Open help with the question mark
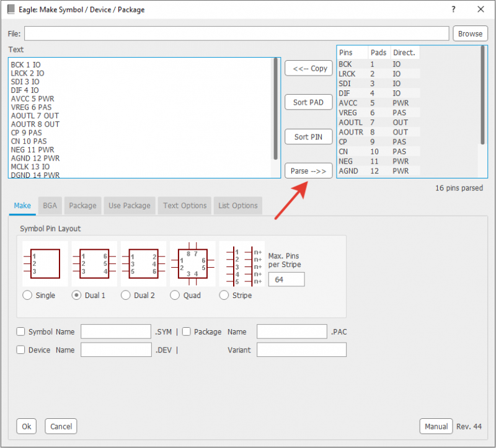 [453, 9]
